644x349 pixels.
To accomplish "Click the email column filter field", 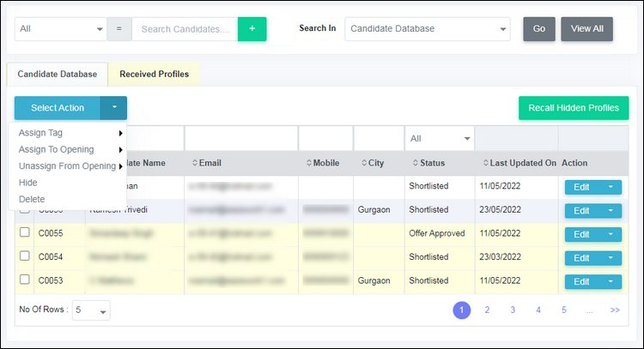I will click(241, 139).
